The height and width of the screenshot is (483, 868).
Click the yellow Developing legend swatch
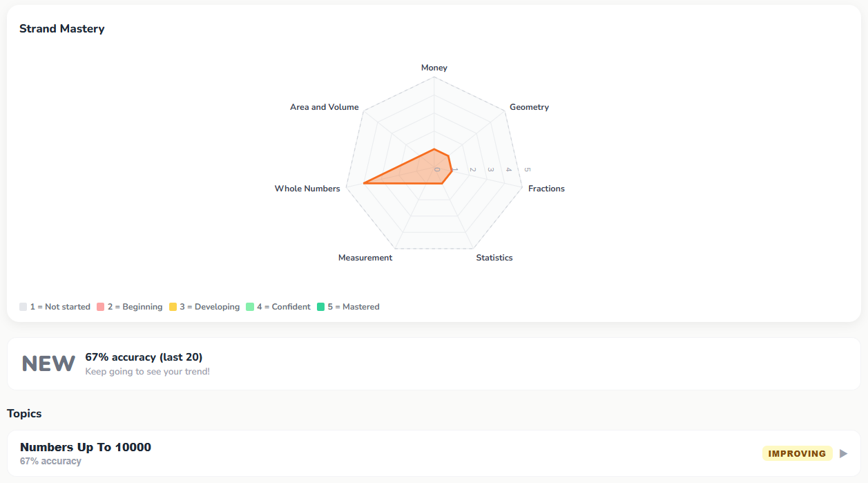click(173, 307)
